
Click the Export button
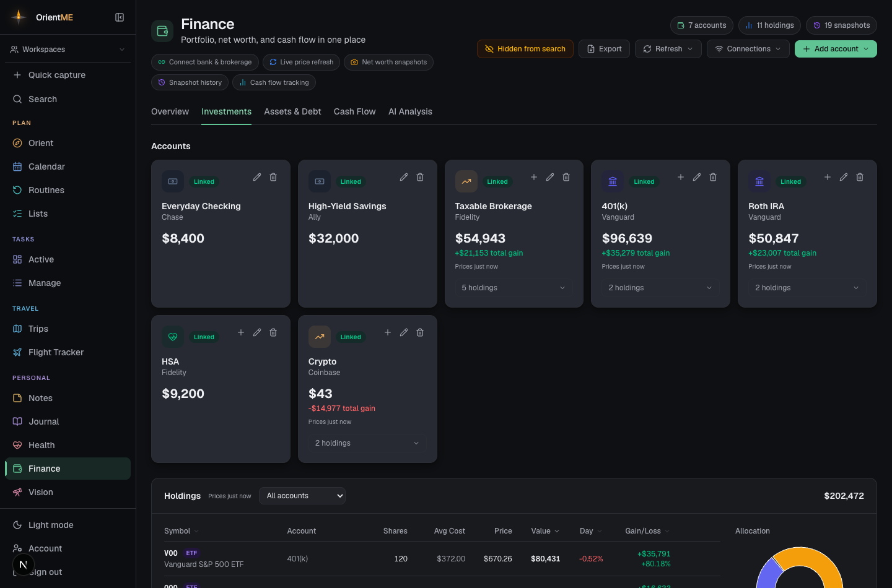pyautogui.click(x=604, y=49)
